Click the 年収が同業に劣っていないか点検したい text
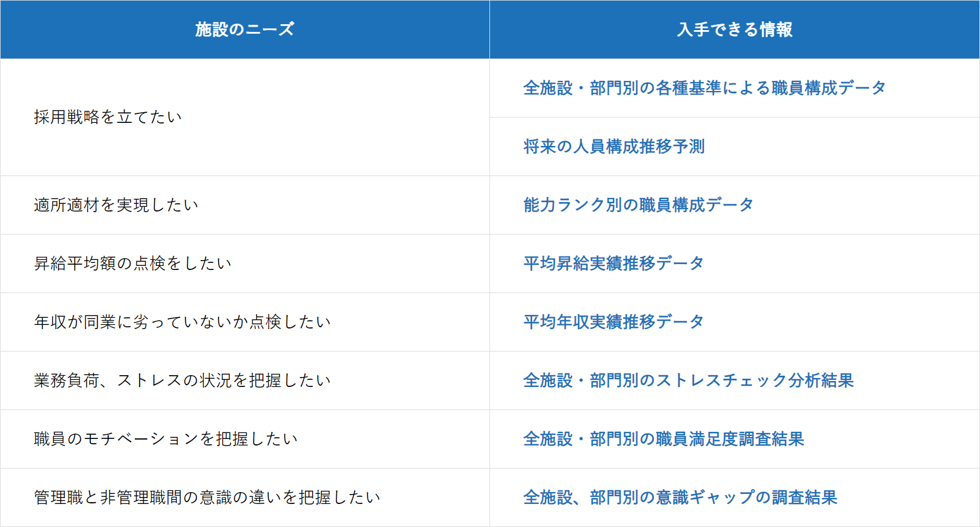The image size is (980, 527). [x=182, y=322]
